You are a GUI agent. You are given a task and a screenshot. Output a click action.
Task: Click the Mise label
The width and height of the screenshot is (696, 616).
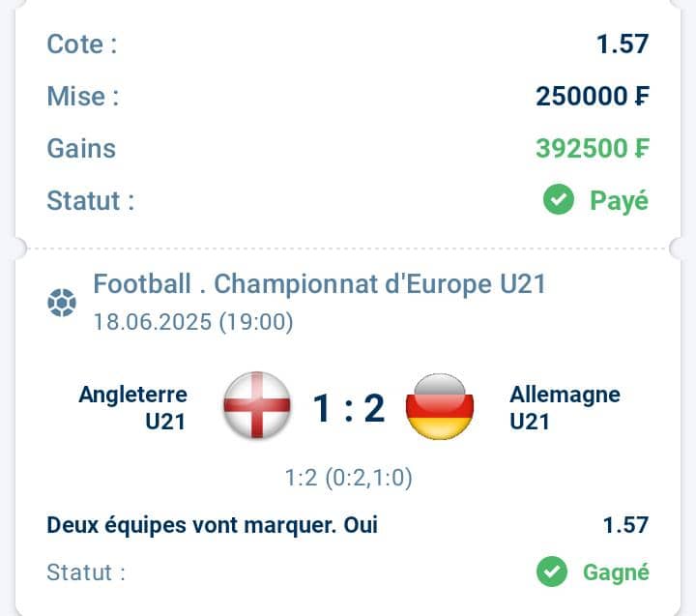[83, 97]
